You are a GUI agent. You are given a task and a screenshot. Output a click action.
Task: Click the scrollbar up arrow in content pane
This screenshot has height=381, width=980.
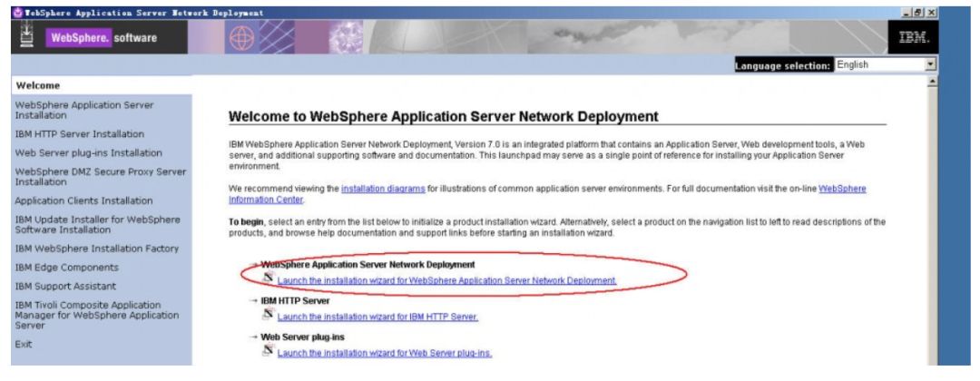point(933,82)
